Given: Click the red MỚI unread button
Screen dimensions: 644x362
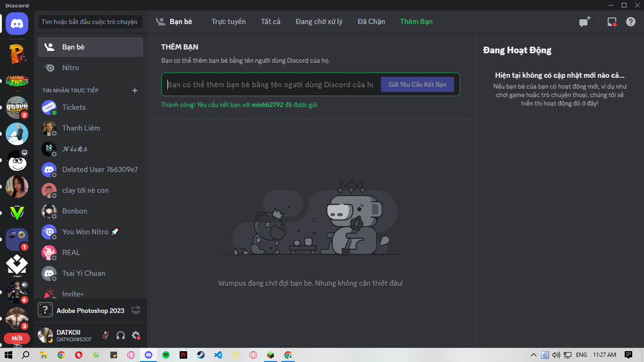Looking at the screenshot, I should [17, 338].
